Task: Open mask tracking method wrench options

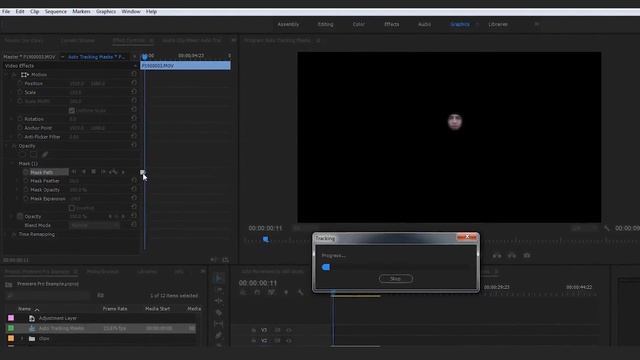Action: coord(113,172)
